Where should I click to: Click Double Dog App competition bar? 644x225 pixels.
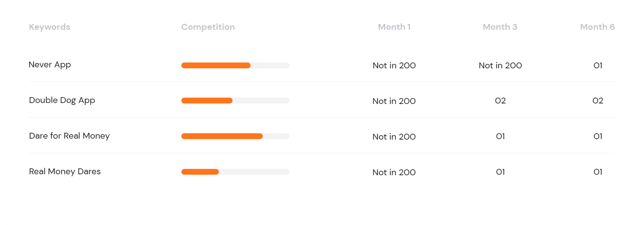pyautogui.click(x=235, y=101)
